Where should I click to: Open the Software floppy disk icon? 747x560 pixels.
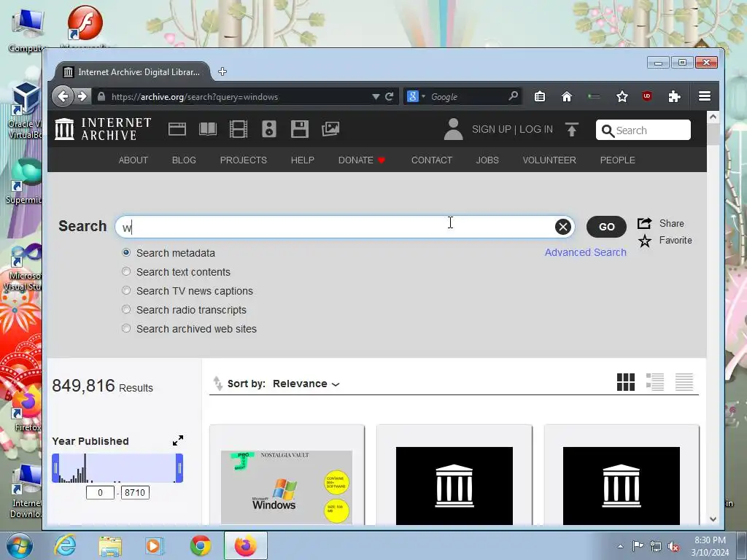pyautogui.click(x=300, y=129)
